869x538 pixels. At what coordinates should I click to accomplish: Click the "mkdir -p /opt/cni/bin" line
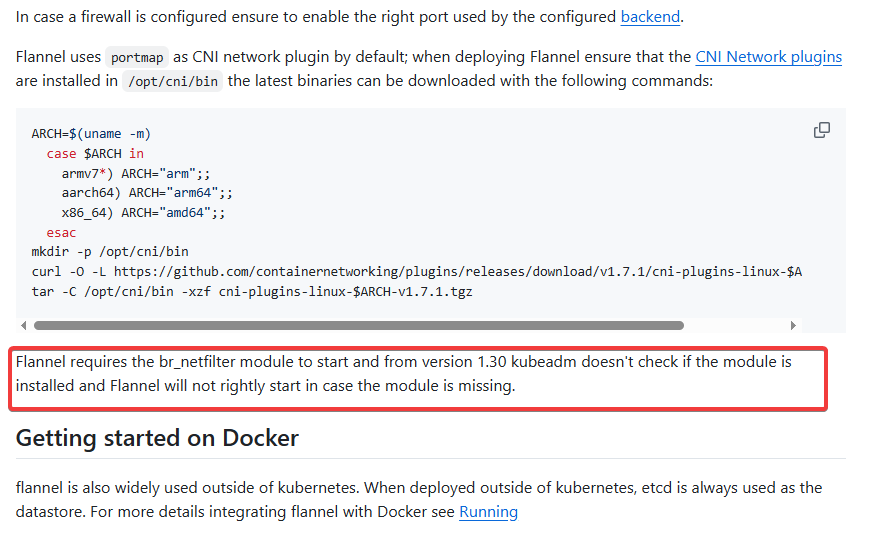(x=110, y=252)
